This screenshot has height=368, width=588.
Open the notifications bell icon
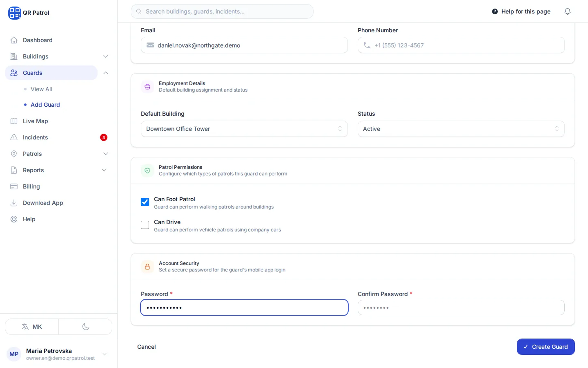[568, 11]
